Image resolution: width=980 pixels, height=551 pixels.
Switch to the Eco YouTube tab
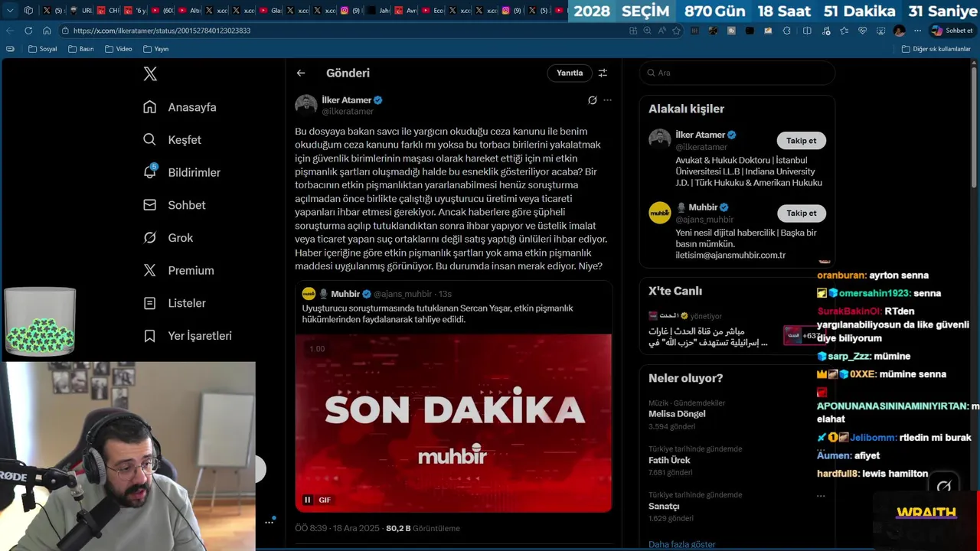(433, 11)
